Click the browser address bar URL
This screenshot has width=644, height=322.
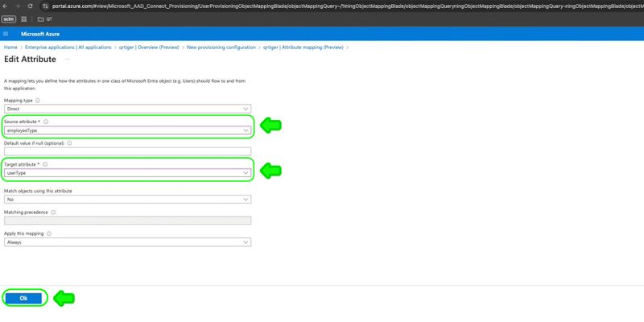pyautogui.click(x=347, y=6)
